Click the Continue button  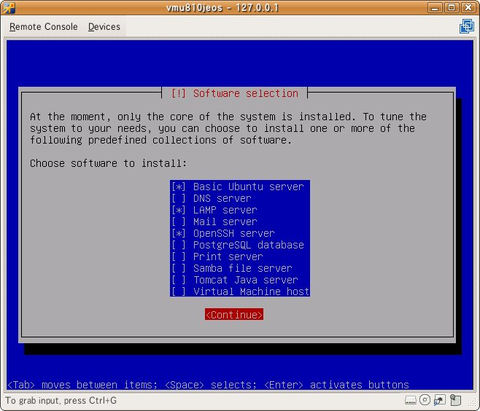(x=234, y=315)
